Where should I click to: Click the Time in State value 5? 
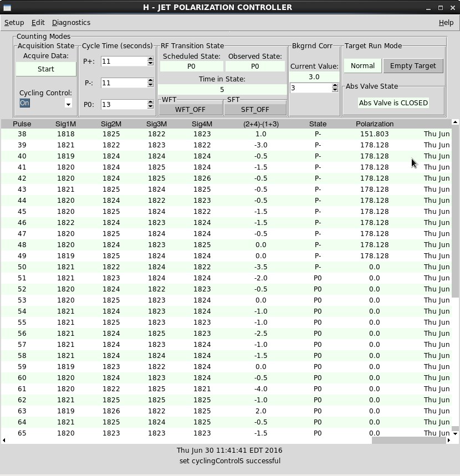tap(222, 90)
